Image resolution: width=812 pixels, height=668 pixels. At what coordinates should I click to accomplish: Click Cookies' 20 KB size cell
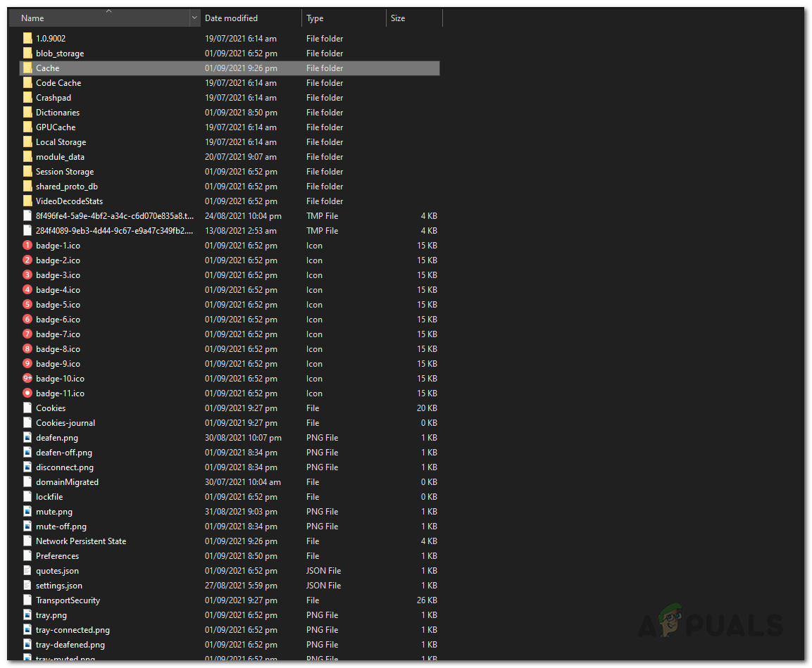[427, 408]
